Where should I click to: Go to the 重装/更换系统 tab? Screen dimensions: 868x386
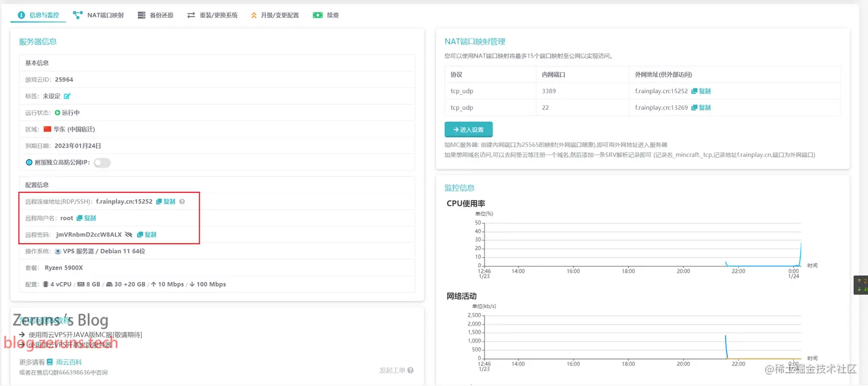(212, 15)
